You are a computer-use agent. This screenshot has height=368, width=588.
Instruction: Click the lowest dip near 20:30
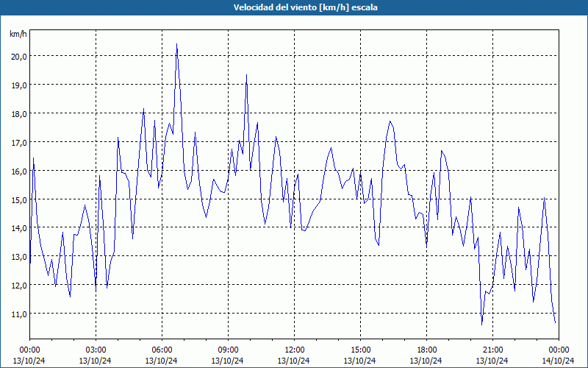pos(482,325)
